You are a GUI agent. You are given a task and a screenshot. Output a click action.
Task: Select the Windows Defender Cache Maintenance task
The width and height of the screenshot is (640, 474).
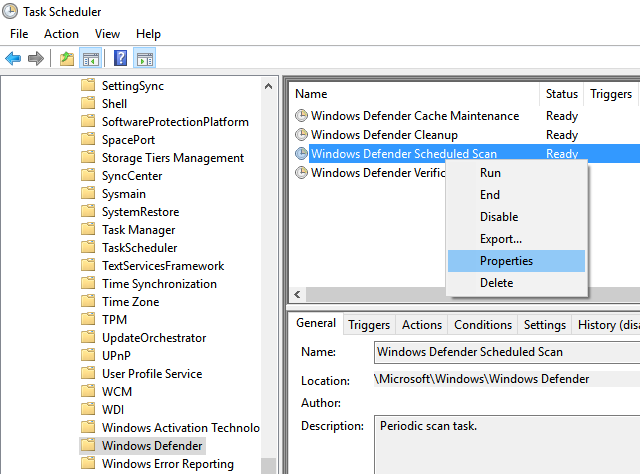415,116
